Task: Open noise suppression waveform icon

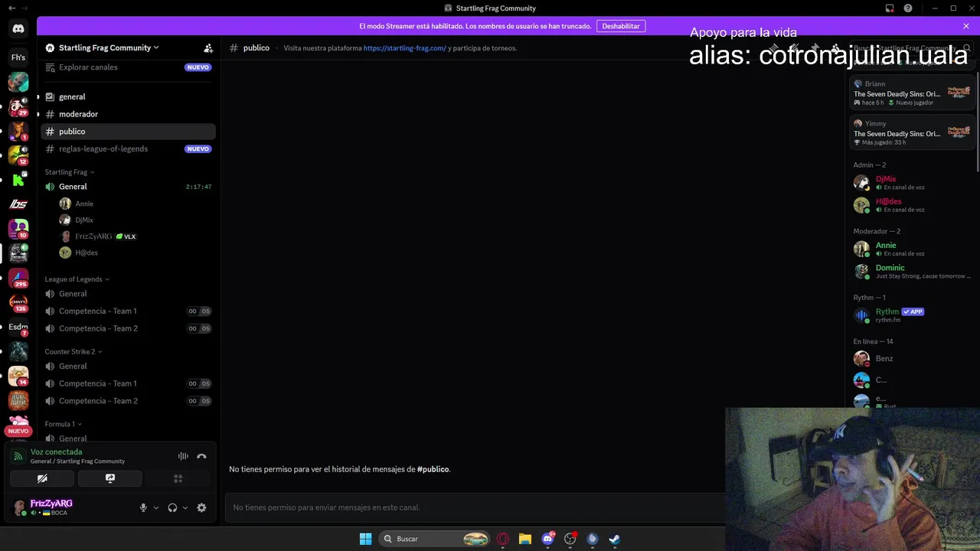Action: [183, 456]
